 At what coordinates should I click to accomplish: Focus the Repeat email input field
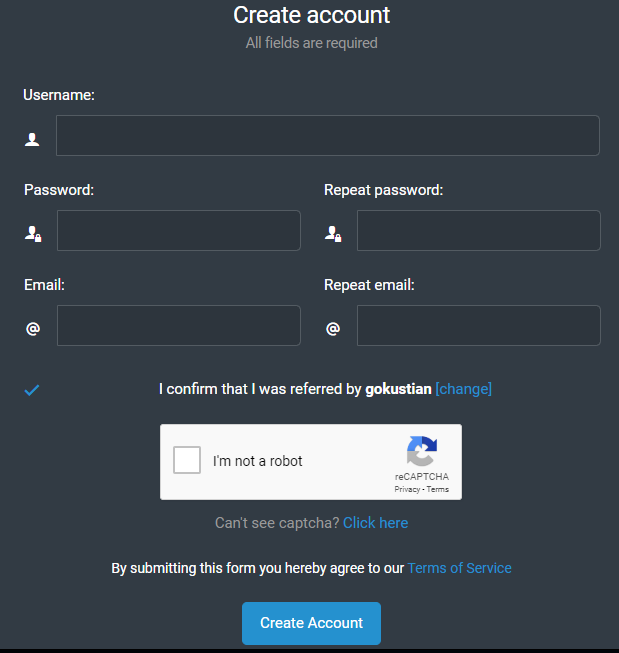pos(479,325)
